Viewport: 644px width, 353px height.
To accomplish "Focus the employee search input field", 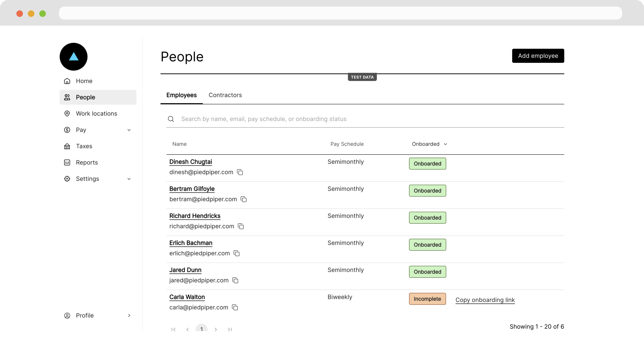I will [x=365, y=119].
